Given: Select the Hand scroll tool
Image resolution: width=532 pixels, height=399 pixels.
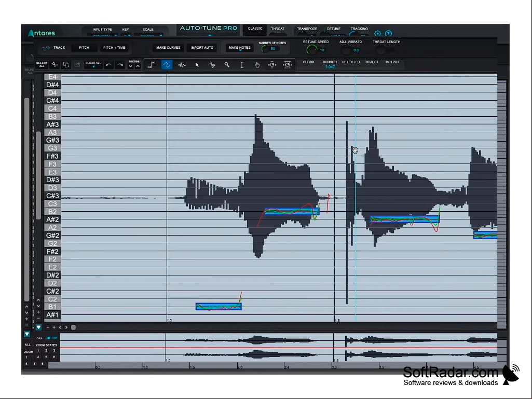Looking at the screenshot, I should (x=257, y=65).
